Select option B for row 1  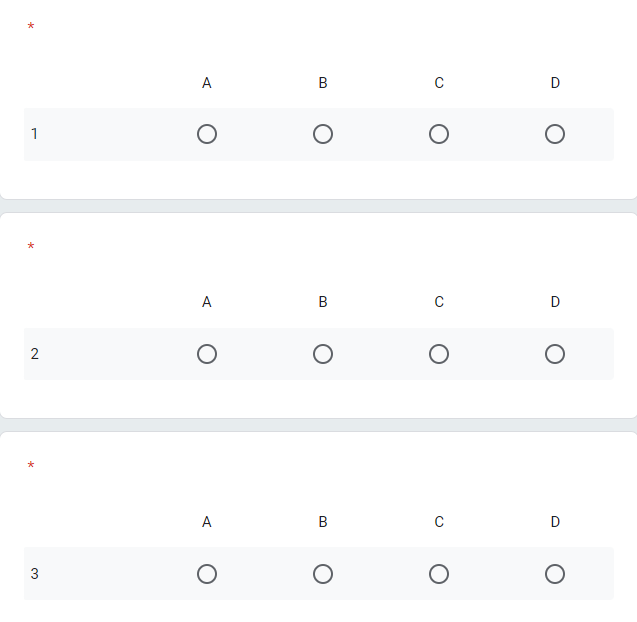(323, 134)
